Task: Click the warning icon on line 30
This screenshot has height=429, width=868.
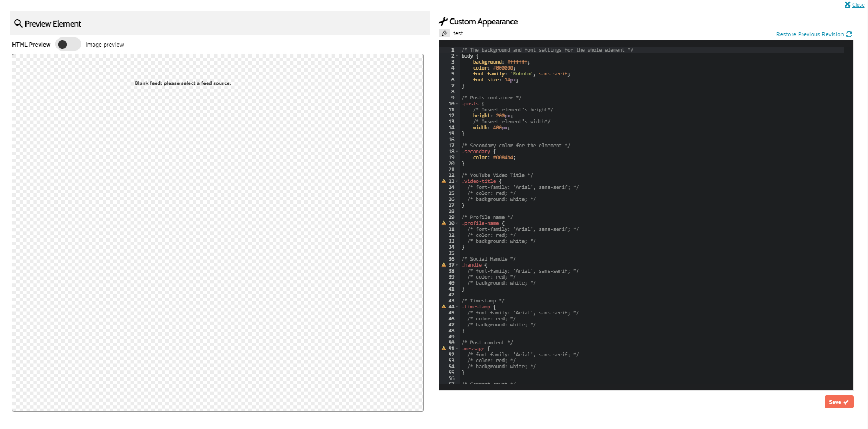Action: click(x=444, y=223)
